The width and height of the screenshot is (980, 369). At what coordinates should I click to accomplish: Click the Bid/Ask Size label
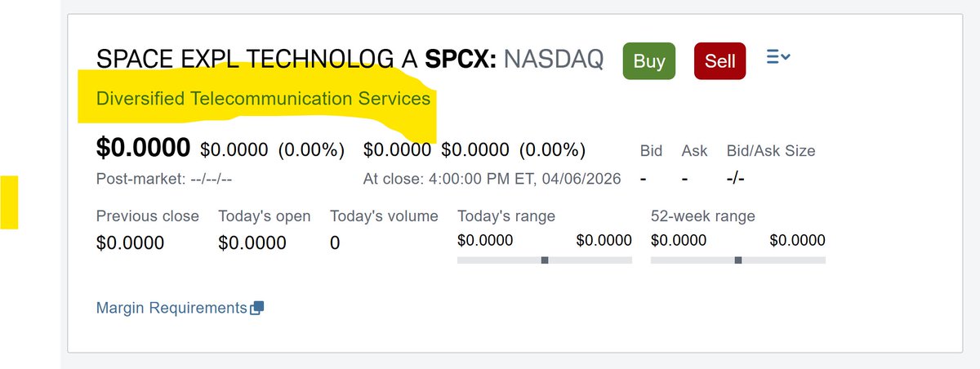click(x=771, y=150)
